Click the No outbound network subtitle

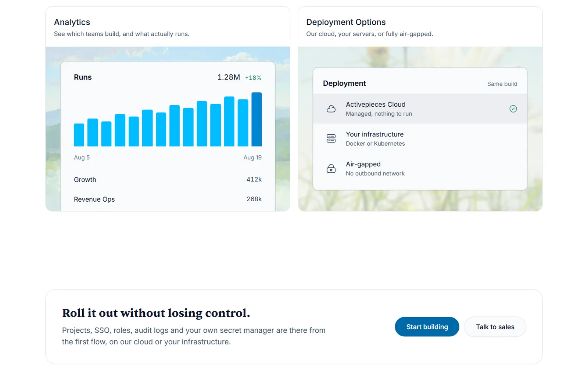tap(375, 173)
